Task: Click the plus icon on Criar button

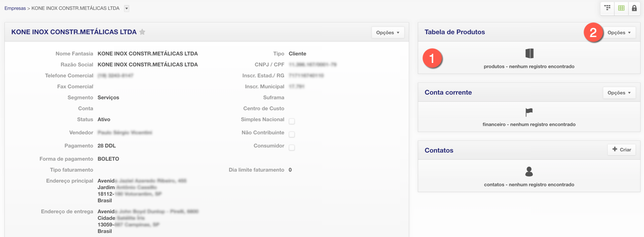Action: tap(615, 149)
